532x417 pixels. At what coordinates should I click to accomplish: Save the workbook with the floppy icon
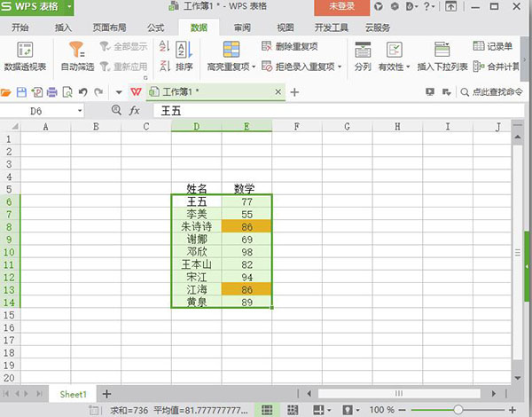(x=21, y=92)
